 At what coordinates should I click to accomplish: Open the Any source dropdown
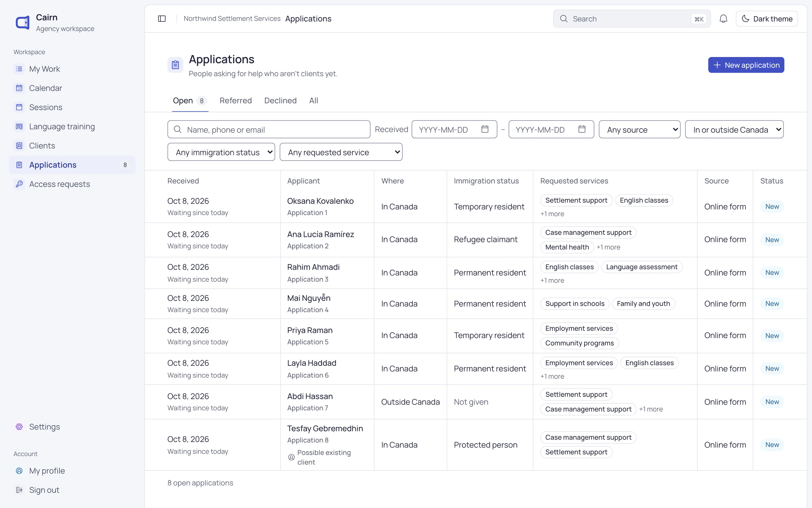click(639, 129)
